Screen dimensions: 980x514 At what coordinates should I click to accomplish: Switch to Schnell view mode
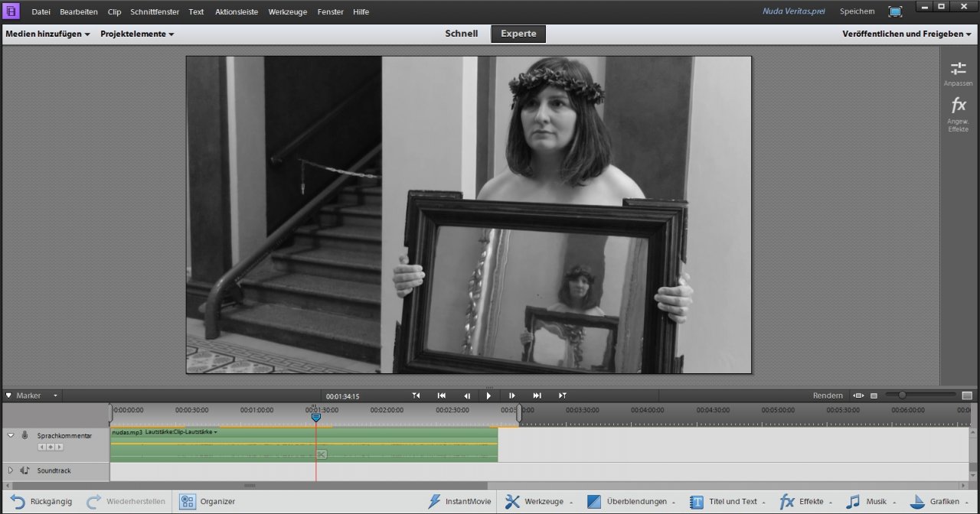[x=461, y=34]
